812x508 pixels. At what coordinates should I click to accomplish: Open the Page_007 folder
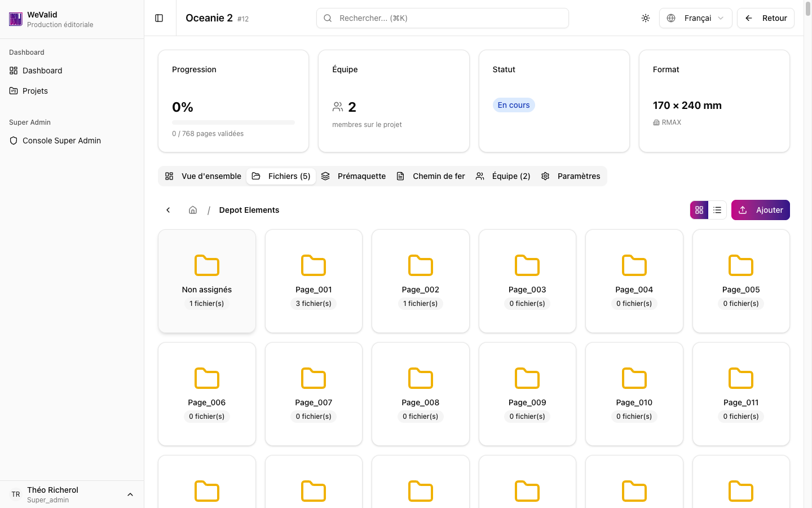314,394
